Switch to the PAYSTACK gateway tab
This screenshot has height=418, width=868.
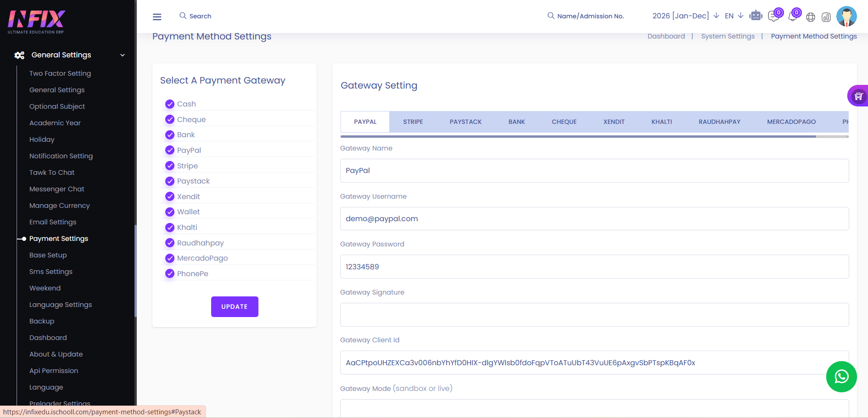point(466,122)
